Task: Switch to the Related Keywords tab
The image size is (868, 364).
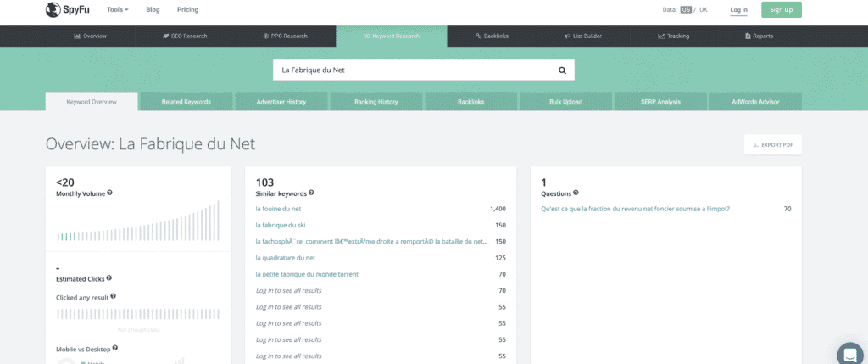Action: 186,102
